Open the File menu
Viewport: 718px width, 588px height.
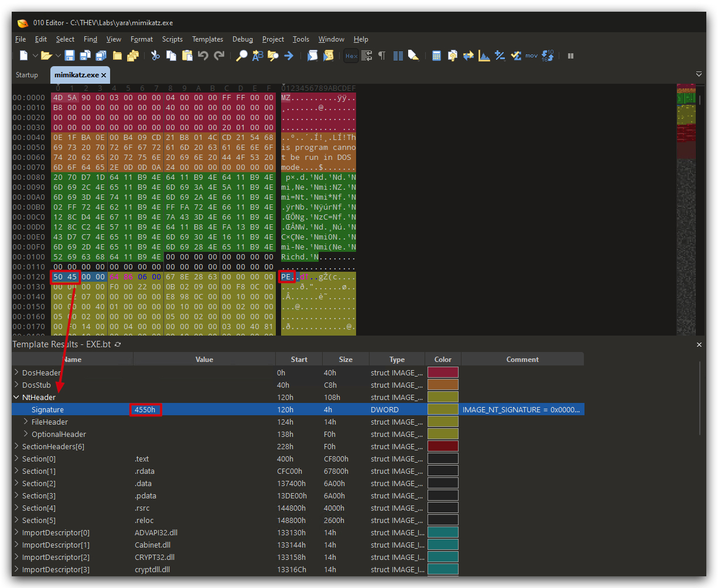tap(20, 39)
